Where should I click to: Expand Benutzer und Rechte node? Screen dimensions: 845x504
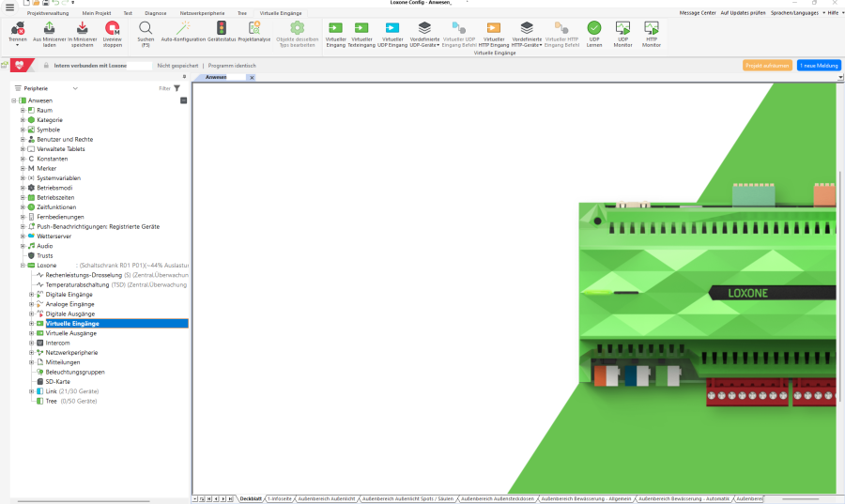(23, 139)
